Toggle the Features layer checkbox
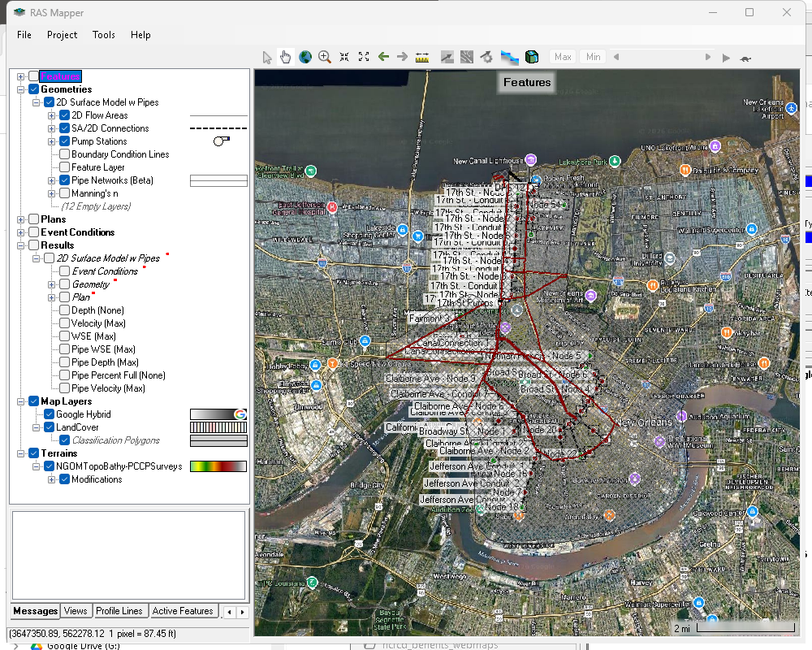Viewport: 812px width, 650px height. (33, 76)
